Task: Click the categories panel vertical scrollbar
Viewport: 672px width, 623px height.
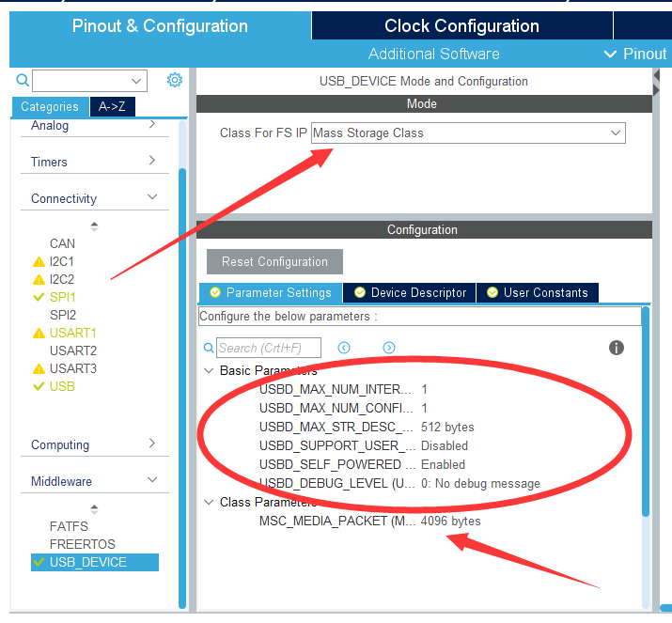Action: pos(182,388)
